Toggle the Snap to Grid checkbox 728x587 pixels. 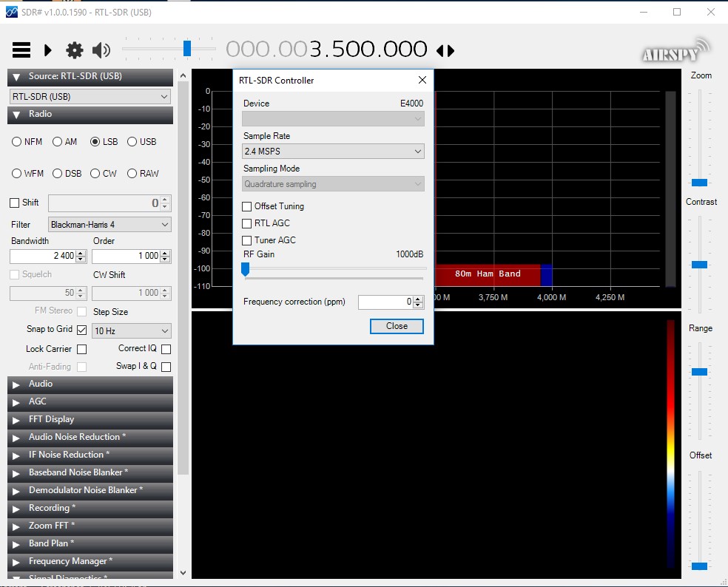pyautogui.click(x=81, y=330)
